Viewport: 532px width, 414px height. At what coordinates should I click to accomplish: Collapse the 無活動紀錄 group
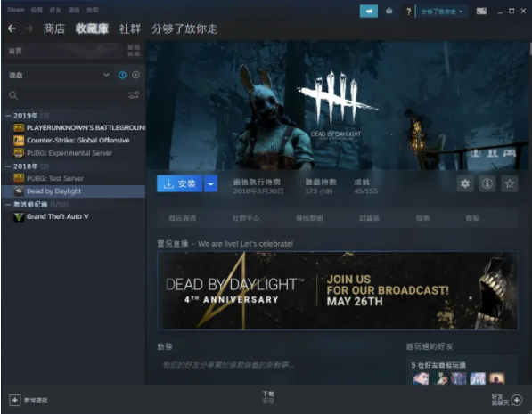pos(8,205)
